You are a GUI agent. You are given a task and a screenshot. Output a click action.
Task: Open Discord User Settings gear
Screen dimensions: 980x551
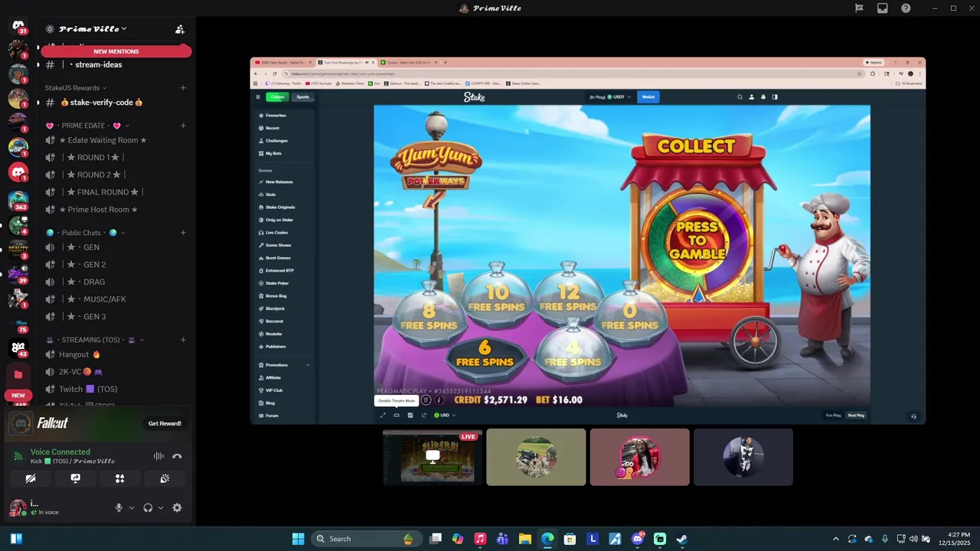[x=177, y=507]
